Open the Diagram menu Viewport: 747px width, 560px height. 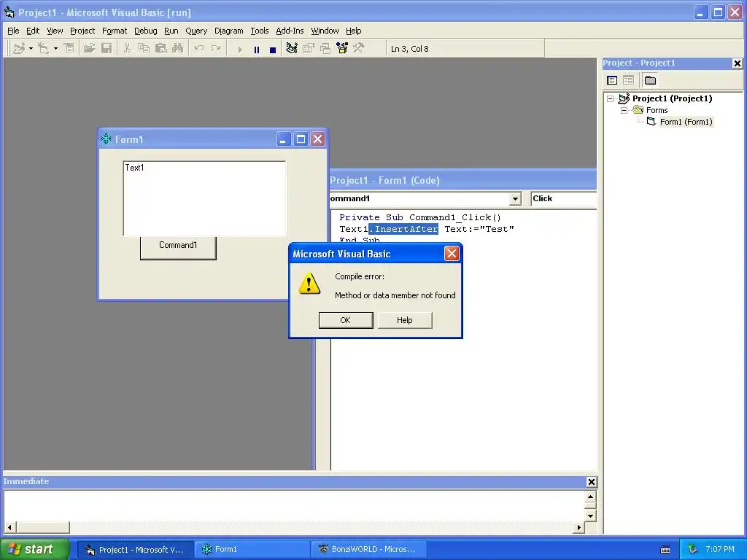[x=228, y=31]
